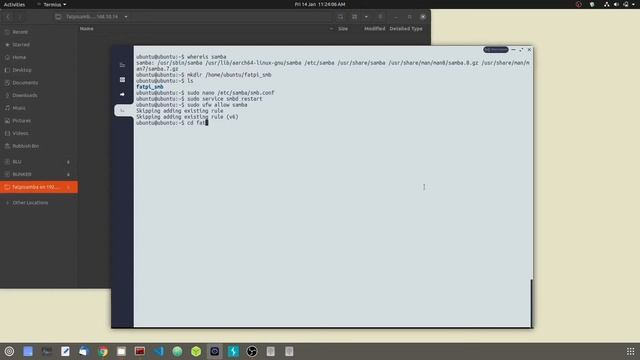Open the port forwarding arrow icon in Termius
The height and width of the screenshot is (360, 640).
[x=122, y=94]
